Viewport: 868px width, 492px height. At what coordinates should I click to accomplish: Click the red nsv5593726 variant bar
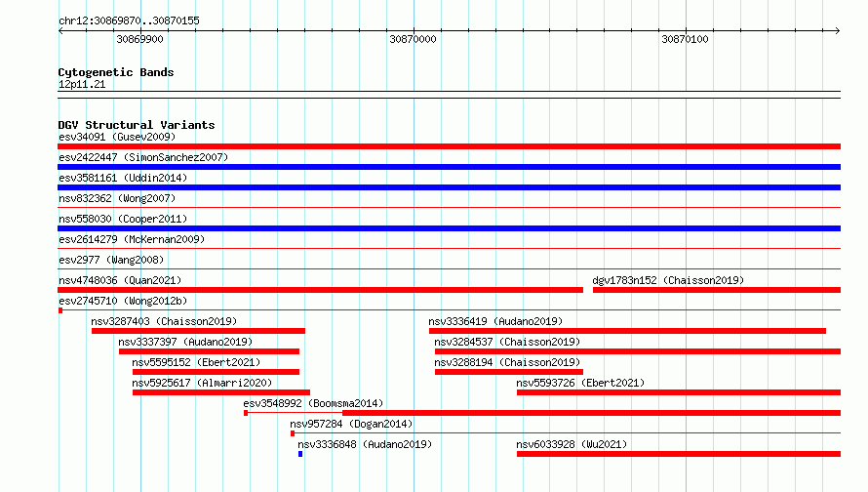(x=679, y=392)
